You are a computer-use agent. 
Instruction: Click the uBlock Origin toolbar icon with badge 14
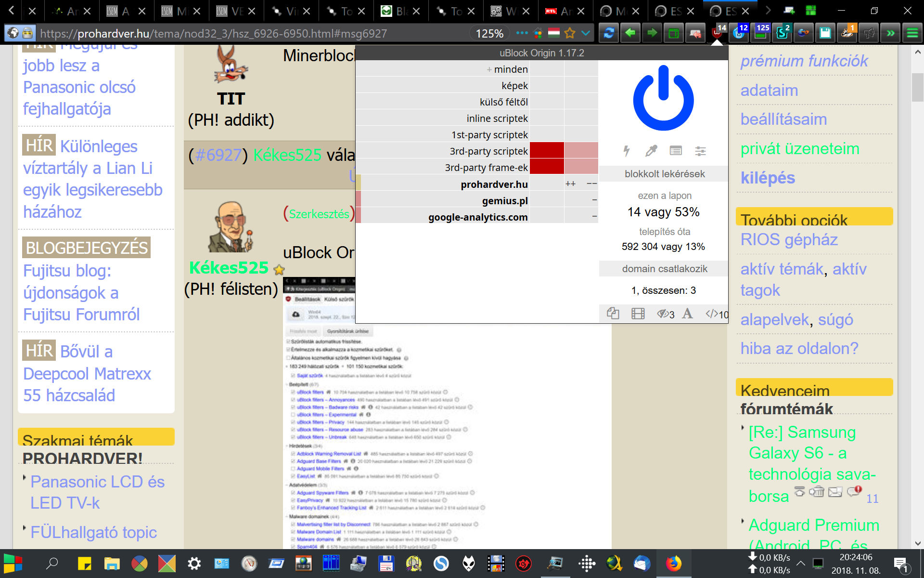tap(717, 33)
